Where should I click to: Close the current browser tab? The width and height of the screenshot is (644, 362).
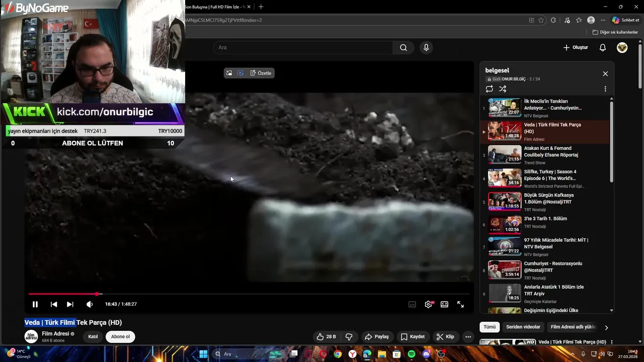[249, 7]
